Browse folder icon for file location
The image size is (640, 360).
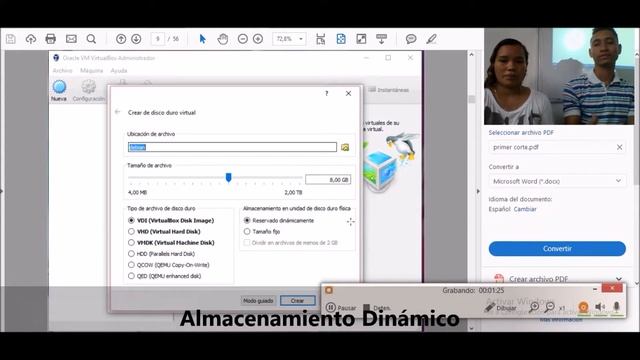point(345,147)
